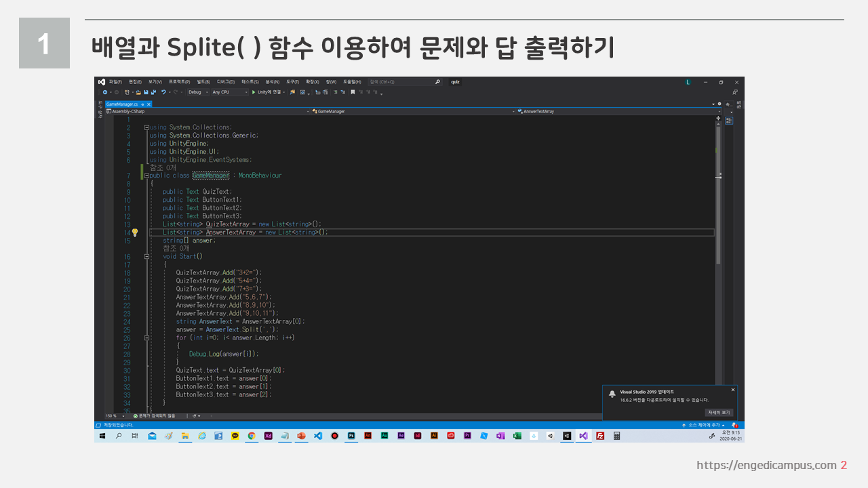868x488 pixels.
Task: Click the notification bell in the status bar
Action: coord(735,425)
